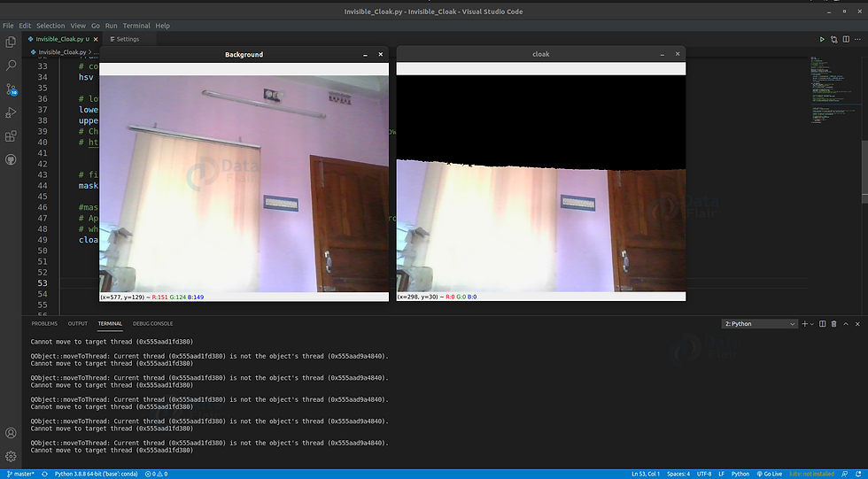Click 'kite: not installed' status item
868x479 pixels.
(812, 474)
